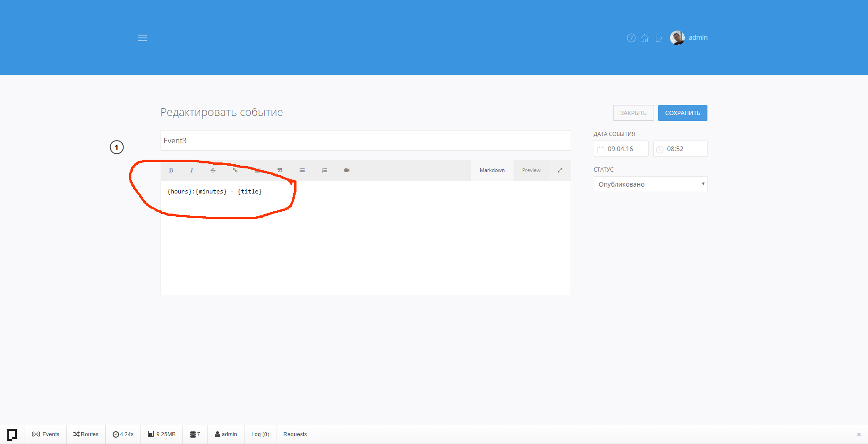The width and height of the screenshot is (868, 444).
Task: Switch to the Markdown tab
Action: coord(492,170)
